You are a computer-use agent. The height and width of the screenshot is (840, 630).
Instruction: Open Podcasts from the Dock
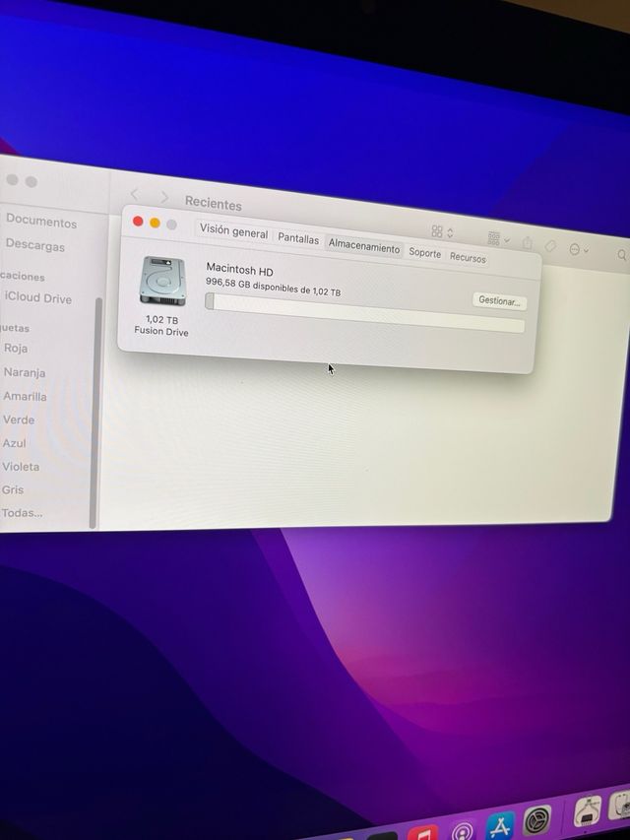click(x=462, y=830)
